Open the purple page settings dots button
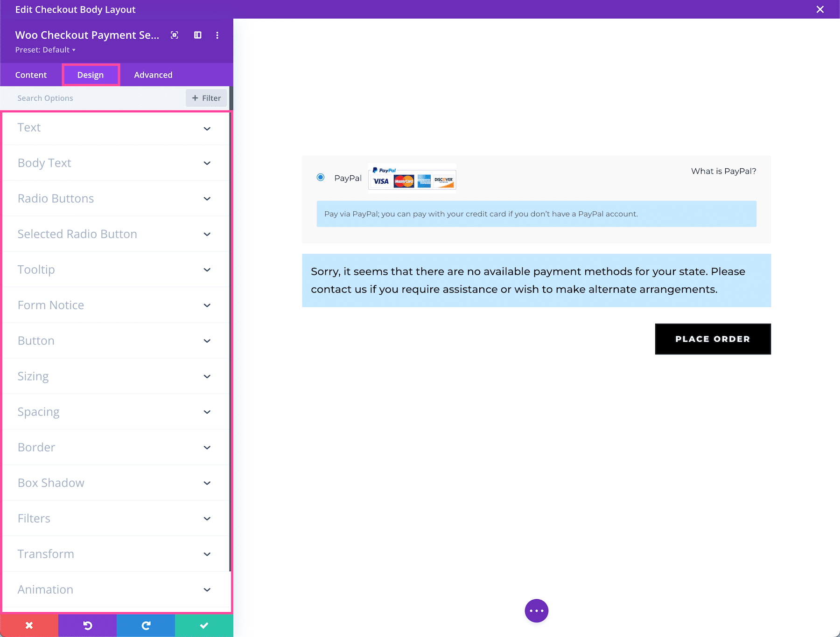 (x=536, y=610)
